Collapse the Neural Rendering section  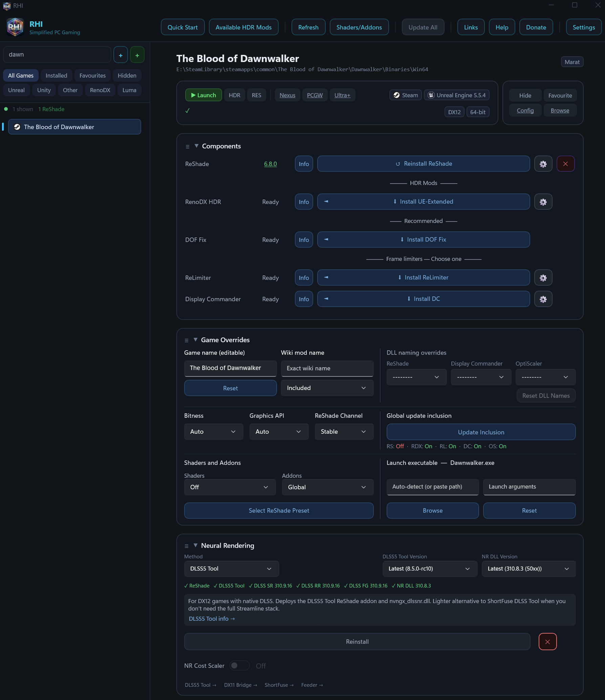195,545
